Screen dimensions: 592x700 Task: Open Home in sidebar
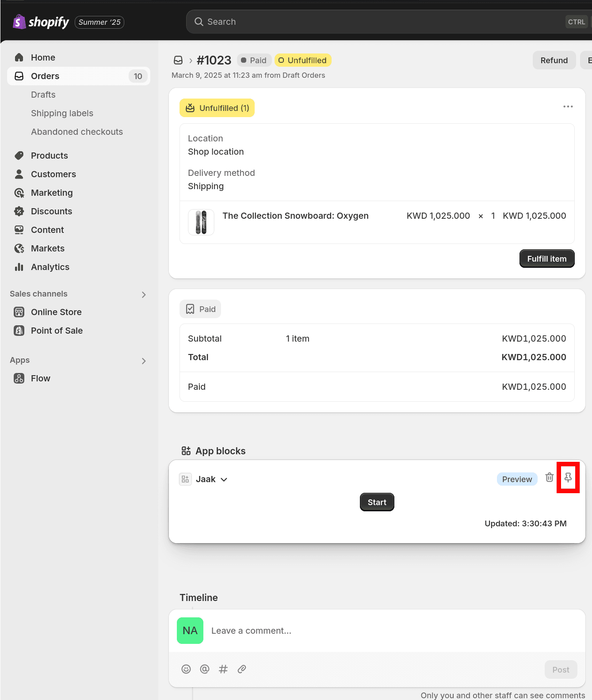point(79,57)
